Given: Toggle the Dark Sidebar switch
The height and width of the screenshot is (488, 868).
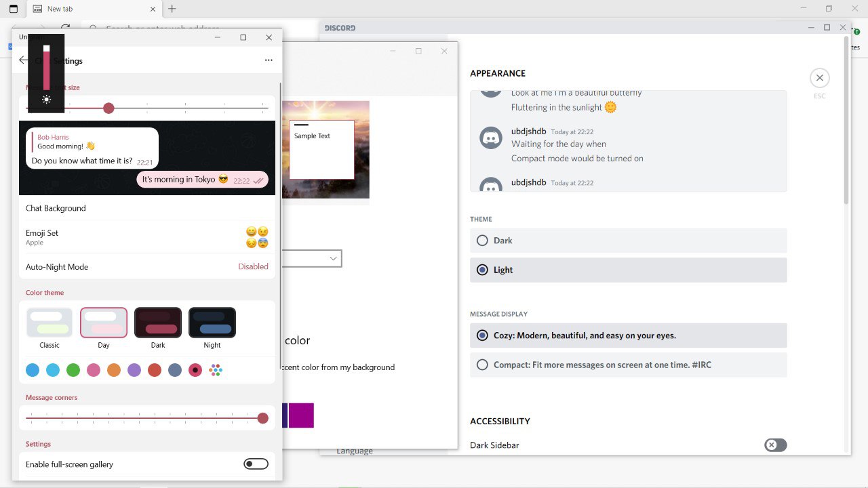Looking at the screenshot, I should pyautogui.click(x=775, y=445).
